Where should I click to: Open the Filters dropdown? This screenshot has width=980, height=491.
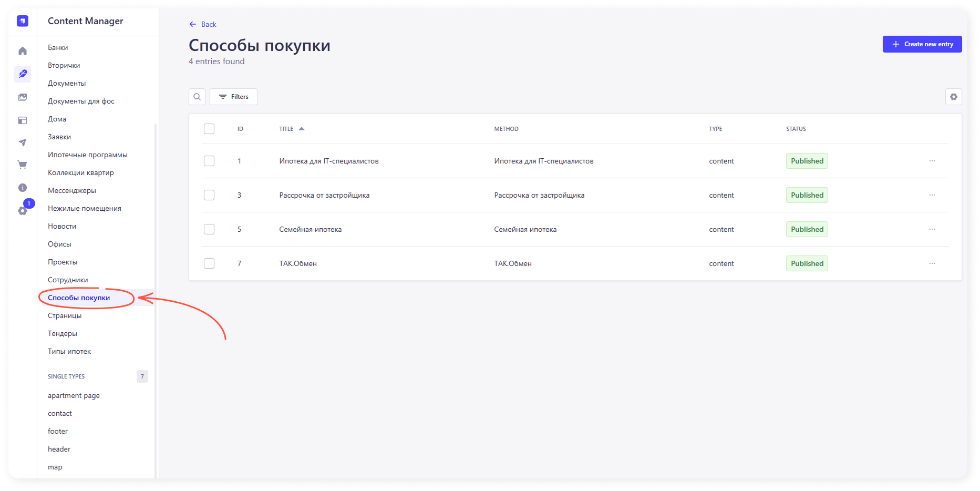coord(233,97)
